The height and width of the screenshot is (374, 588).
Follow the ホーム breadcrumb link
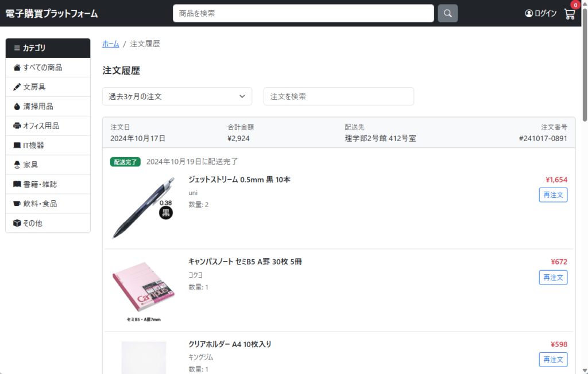tap(111, 44)
